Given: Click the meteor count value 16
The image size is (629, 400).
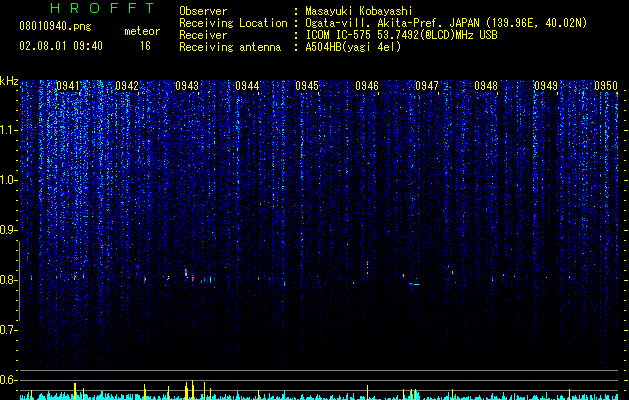Looking at the screenshot, I should coord(145,46).
